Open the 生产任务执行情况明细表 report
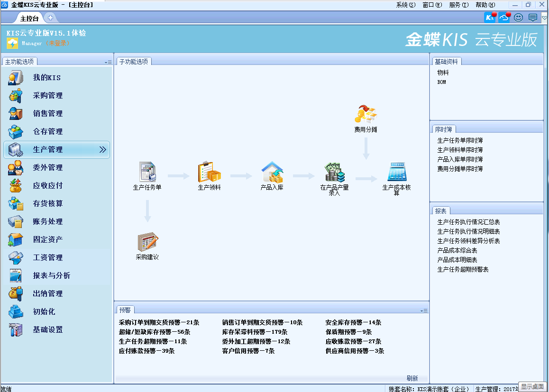 (x=468, y=231)
